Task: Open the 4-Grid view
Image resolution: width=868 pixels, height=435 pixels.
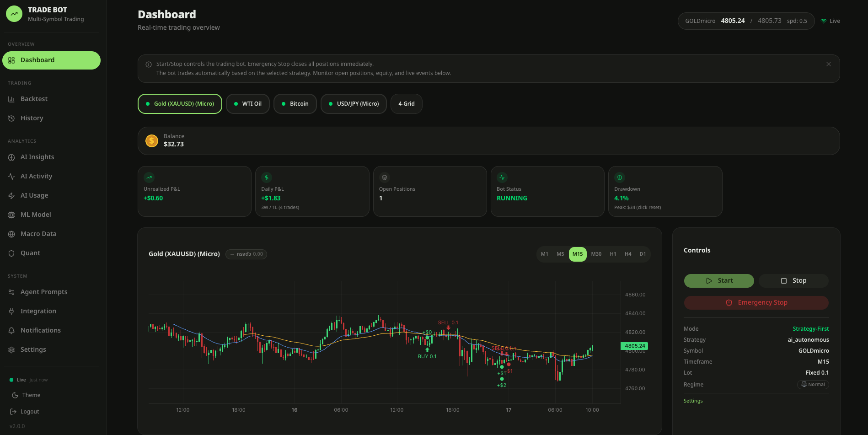Action: [407, 104]
